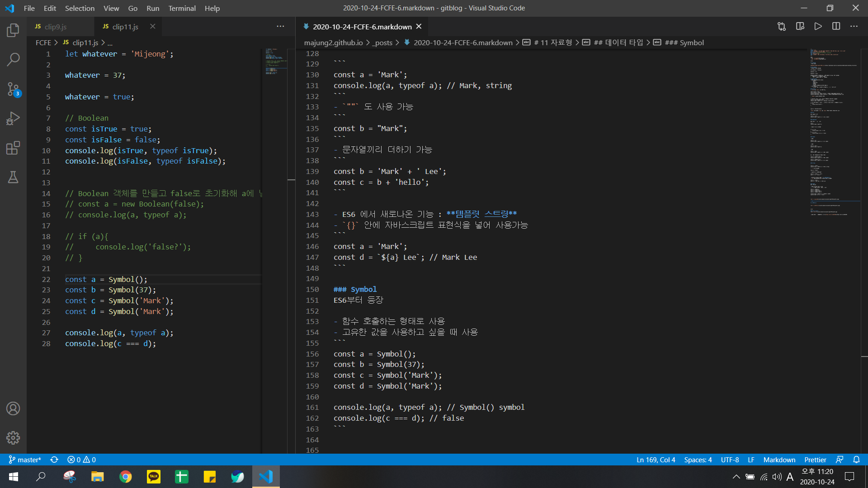
Task: Expand FCFE breadcrumb folder
Action: 43,42
